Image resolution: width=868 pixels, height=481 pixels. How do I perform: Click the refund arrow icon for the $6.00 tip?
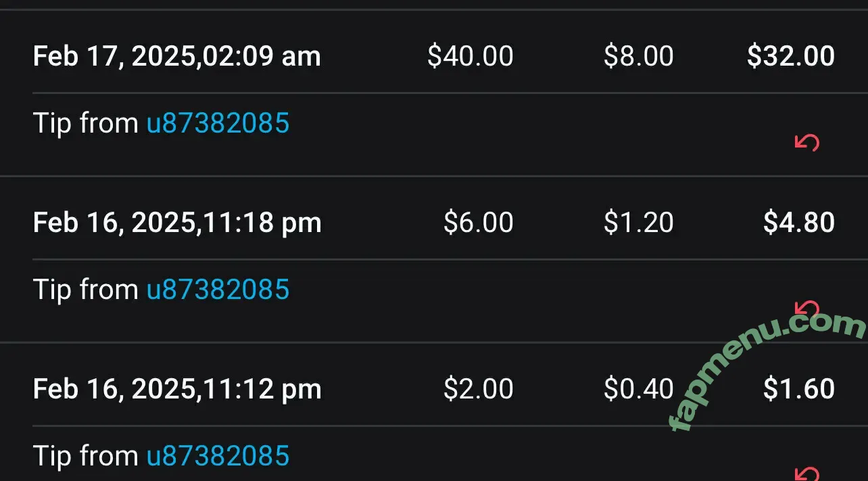pos(807,309)
